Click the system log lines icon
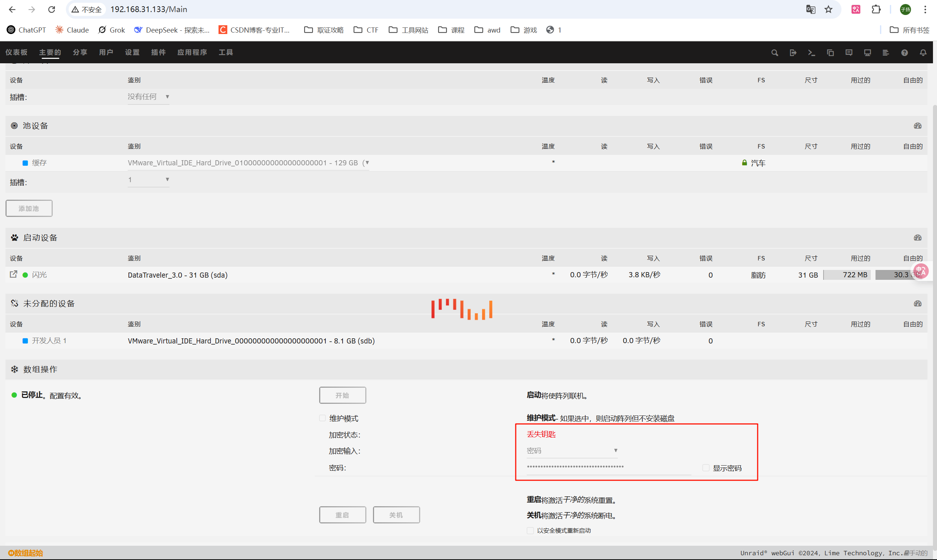The height and width of the screenshot is (560, 937). click(x=886, y=52)
